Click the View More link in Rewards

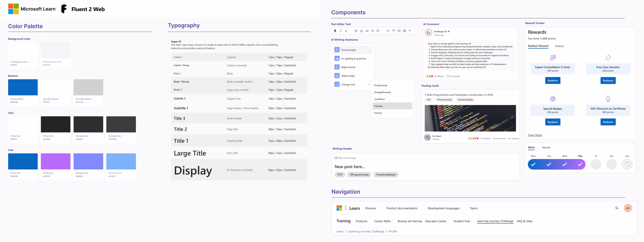tap(535, 135)
